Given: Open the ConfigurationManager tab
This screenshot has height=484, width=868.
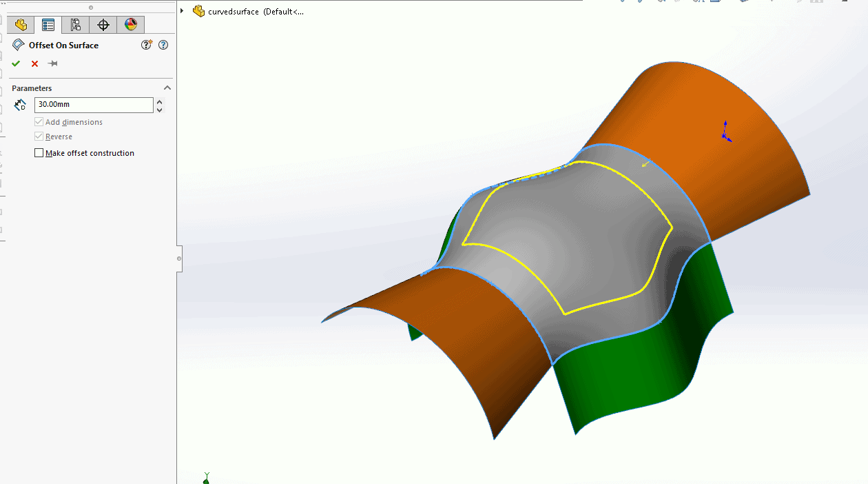Looking at the screenshot, I should (76, 26).
